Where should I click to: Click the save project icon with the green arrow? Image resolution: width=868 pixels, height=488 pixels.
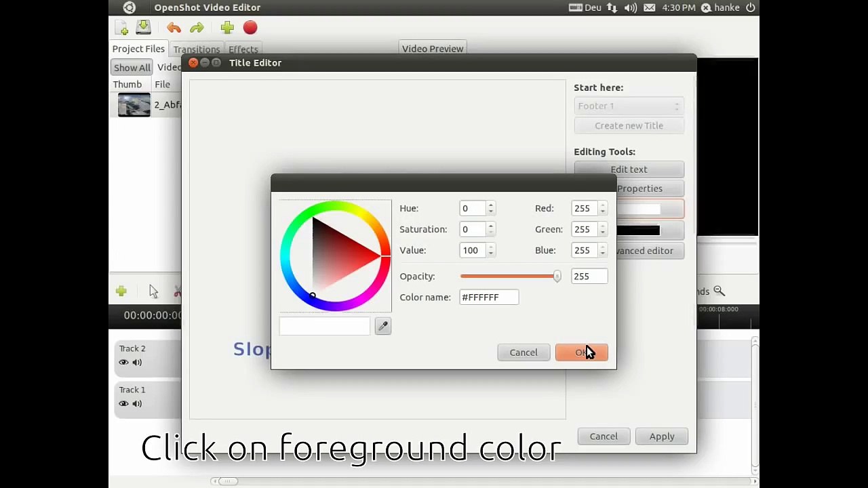(143, 27)
